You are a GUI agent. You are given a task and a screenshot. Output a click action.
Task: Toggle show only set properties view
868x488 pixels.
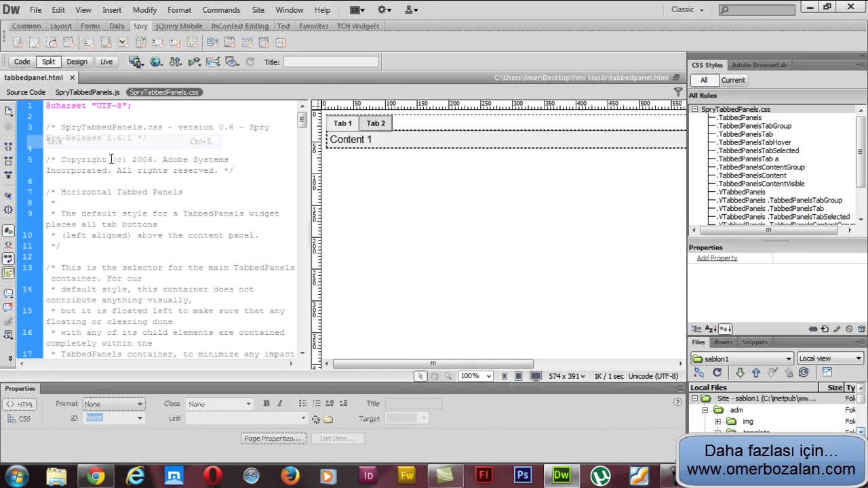[725, 329]
